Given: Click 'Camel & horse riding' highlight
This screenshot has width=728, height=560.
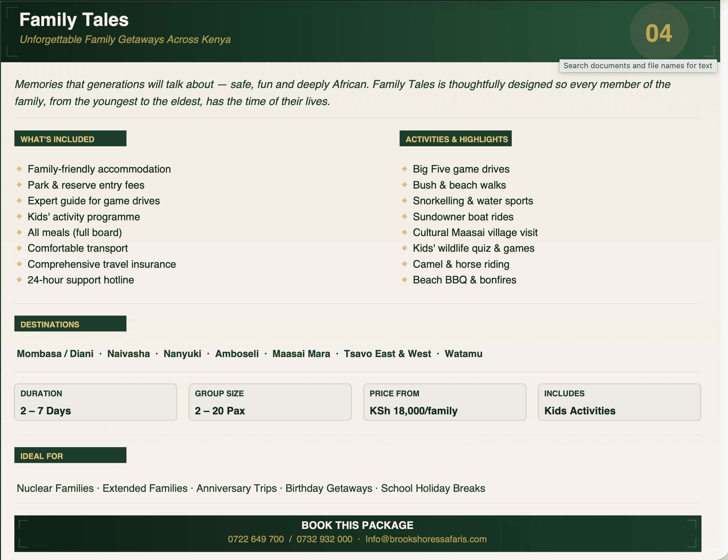Looking at the screenshot, I should pos(461,264).
